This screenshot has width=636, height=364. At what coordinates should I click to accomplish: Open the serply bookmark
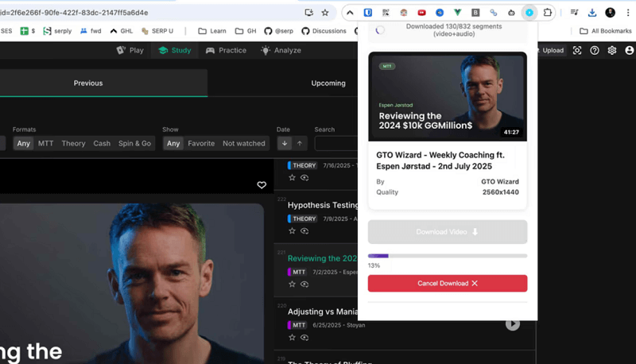click(x=57, y=31)
